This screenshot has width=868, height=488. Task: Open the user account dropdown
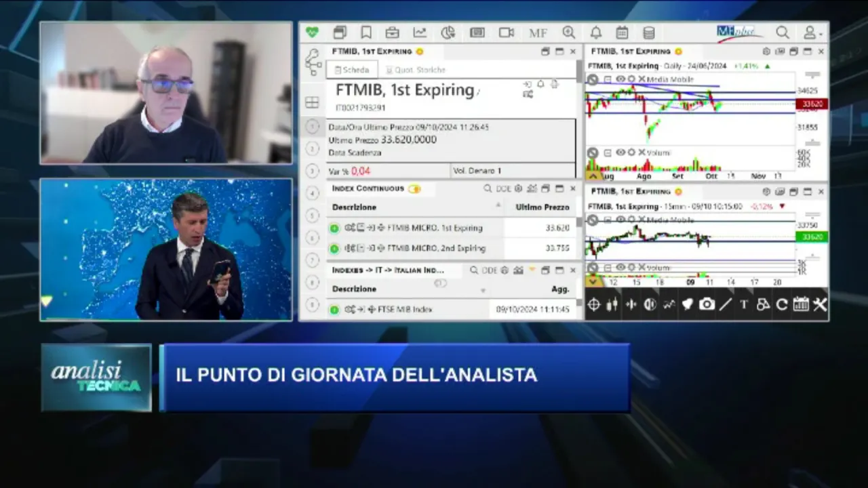[x=812, y=33]
